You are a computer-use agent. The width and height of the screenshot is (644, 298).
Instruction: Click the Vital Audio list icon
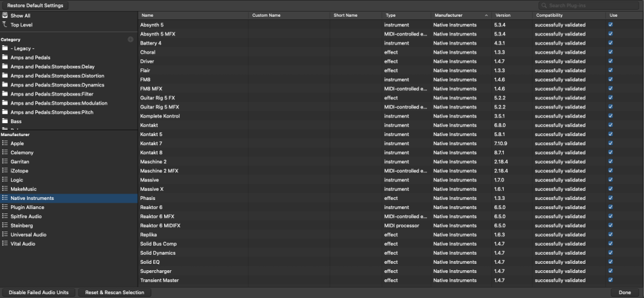pyautogui.click(x=5, y=244)
